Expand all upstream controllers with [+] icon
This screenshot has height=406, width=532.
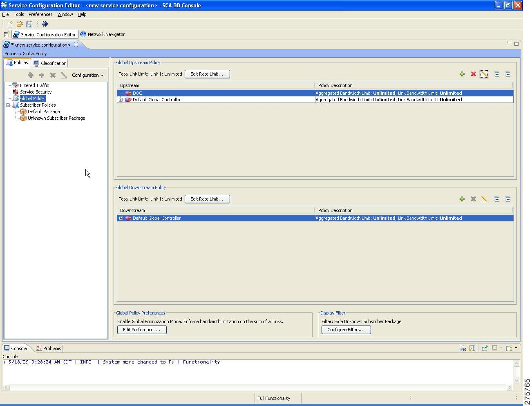pos(497,74)
